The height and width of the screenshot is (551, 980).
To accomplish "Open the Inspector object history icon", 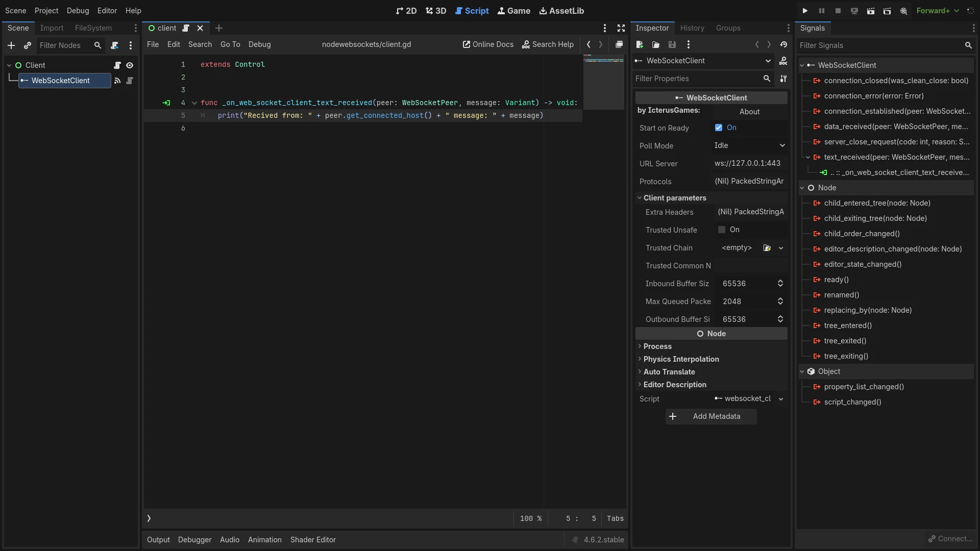I will click(783, 44).
